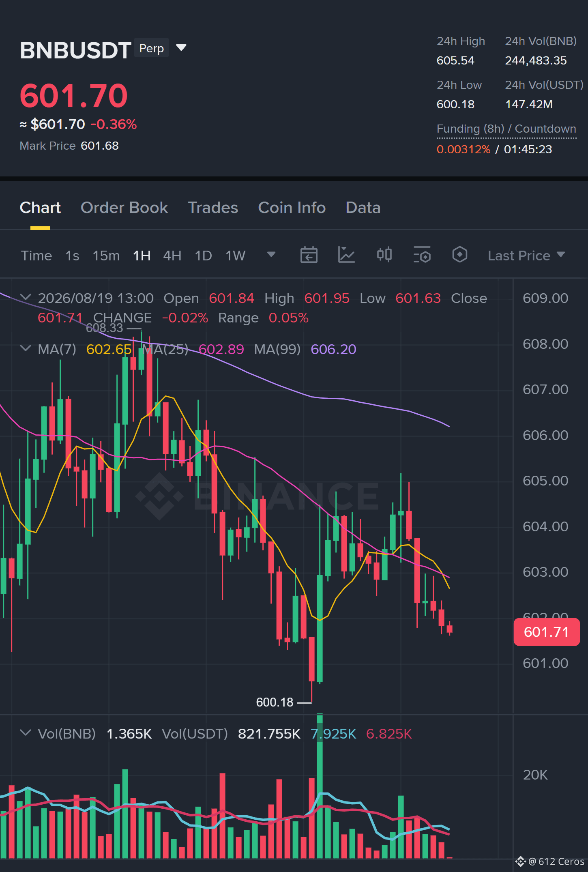Click the 2026/08/19 13:00 candle timestamp
The height and width of the screenshot is (872, 588).
click(96, 298)
